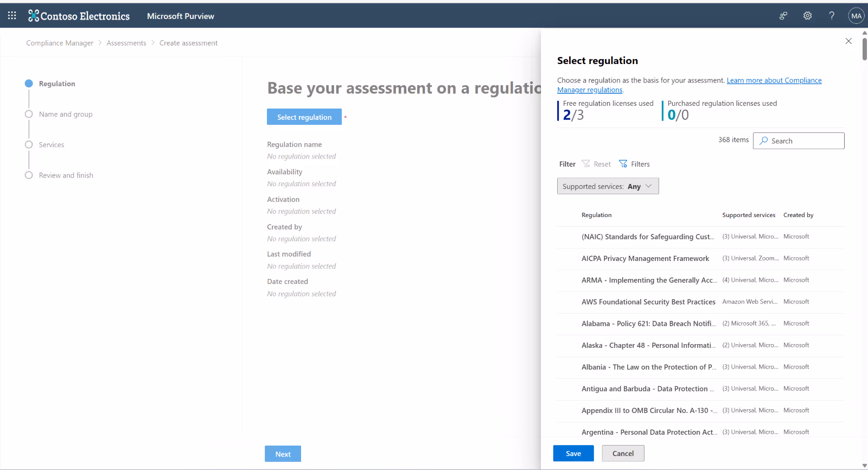Expand the Supported services dropdown
Screen dimensions: 868x470
(608, 186)
